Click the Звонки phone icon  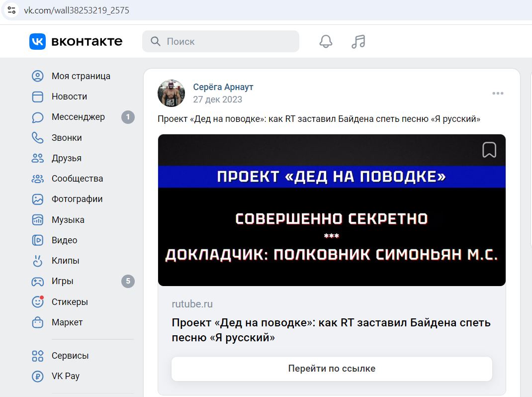coord(38,137)
